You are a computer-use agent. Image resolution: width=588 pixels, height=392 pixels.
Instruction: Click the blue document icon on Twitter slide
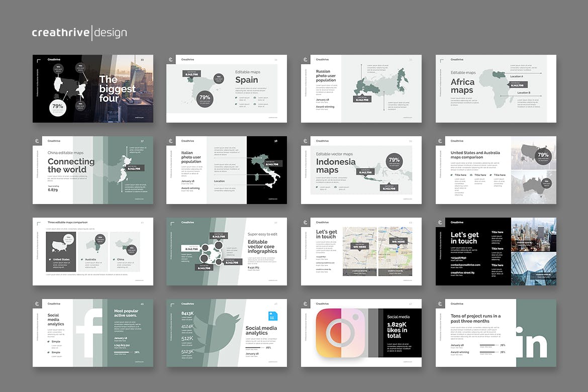click(x=272, y=316)
